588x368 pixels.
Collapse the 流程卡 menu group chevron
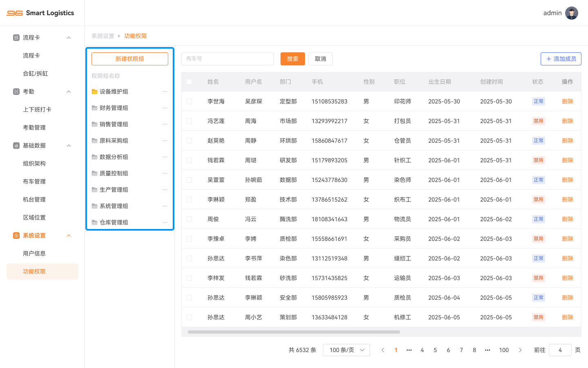pos(69,38)
